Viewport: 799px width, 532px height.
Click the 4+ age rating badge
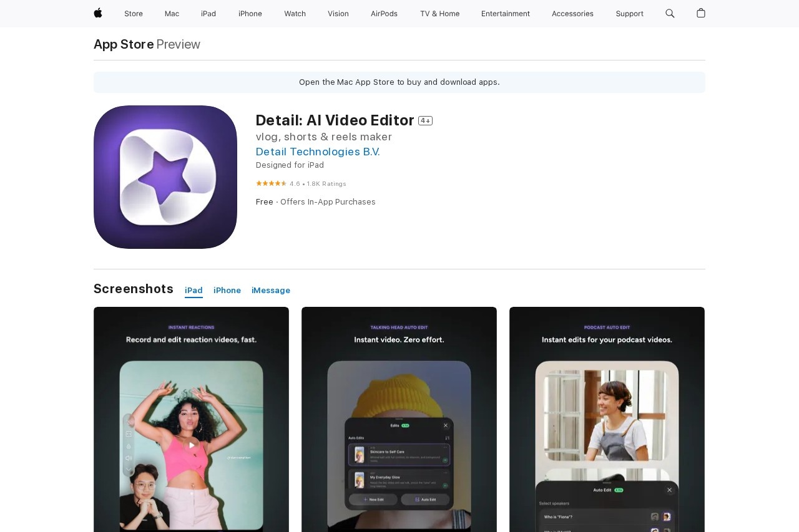[x=425, y=121]
